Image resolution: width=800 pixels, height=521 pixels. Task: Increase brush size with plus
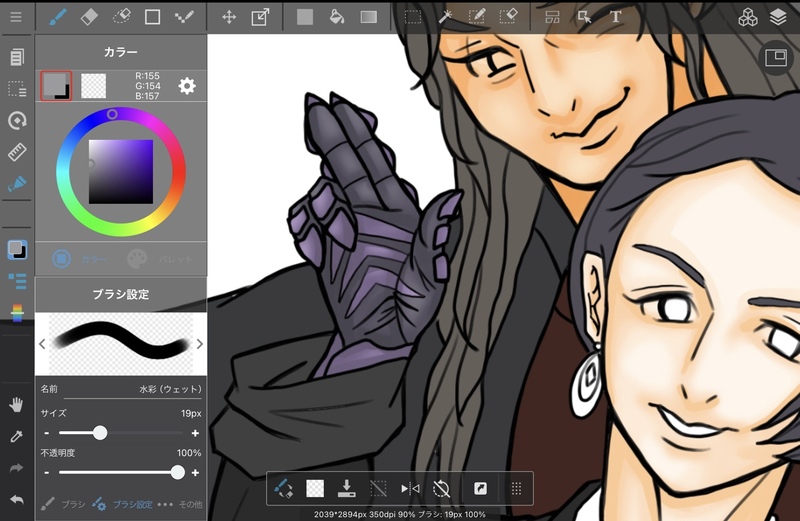[195, 433]
